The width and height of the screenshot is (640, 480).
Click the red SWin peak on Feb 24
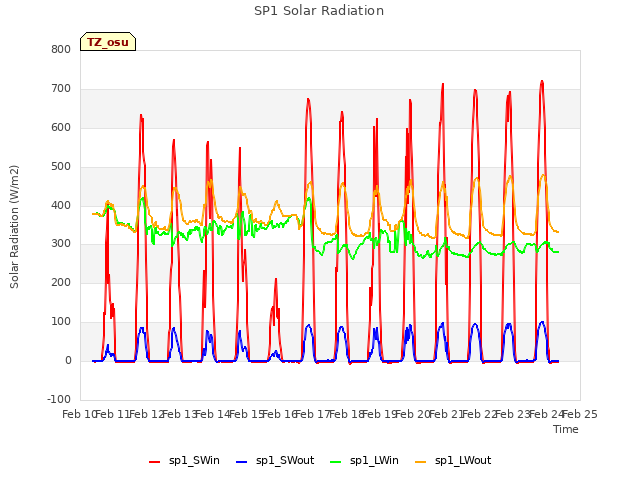pyautogui.click(x=542, y=82)
